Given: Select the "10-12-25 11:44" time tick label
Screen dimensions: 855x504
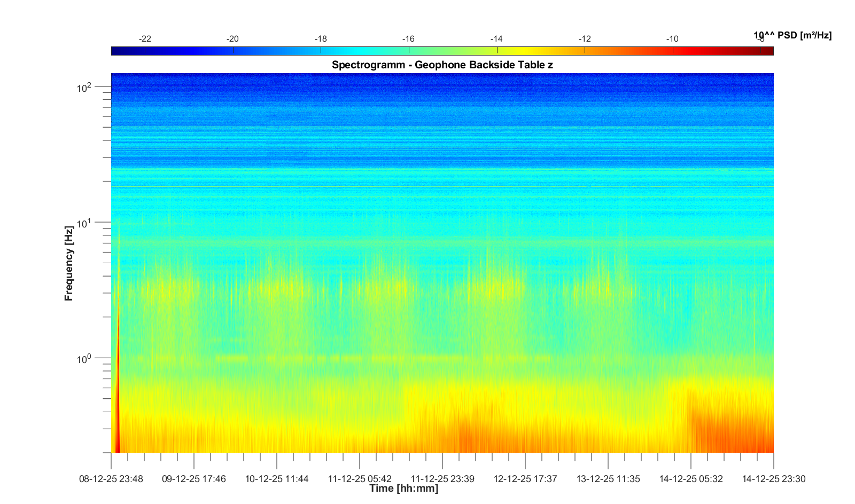Looking at the screenshot, I should pos(277,479).
